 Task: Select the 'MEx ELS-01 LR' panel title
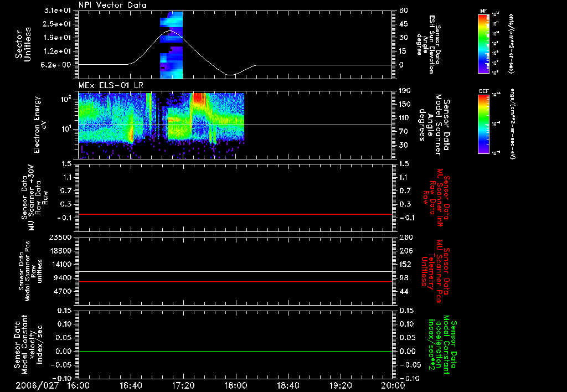coord(111,85)
